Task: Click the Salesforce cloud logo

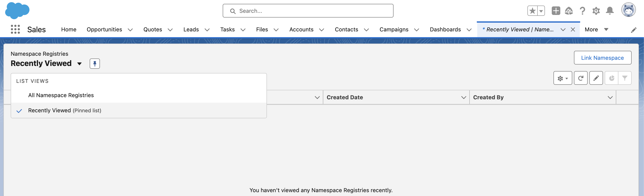Action: coord(17,10)
